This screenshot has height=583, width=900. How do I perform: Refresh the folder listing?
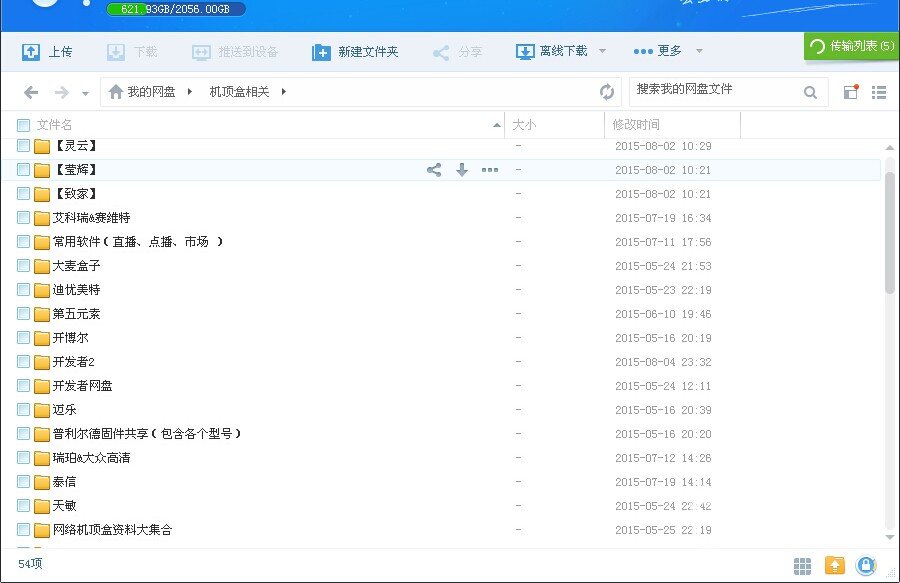point(607,92)
